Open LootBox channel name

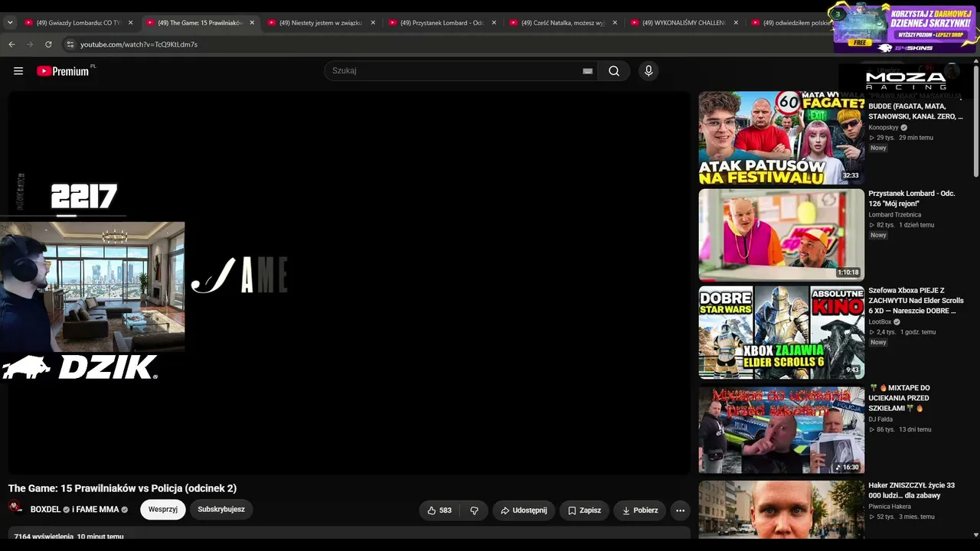(x=880, y=322)
